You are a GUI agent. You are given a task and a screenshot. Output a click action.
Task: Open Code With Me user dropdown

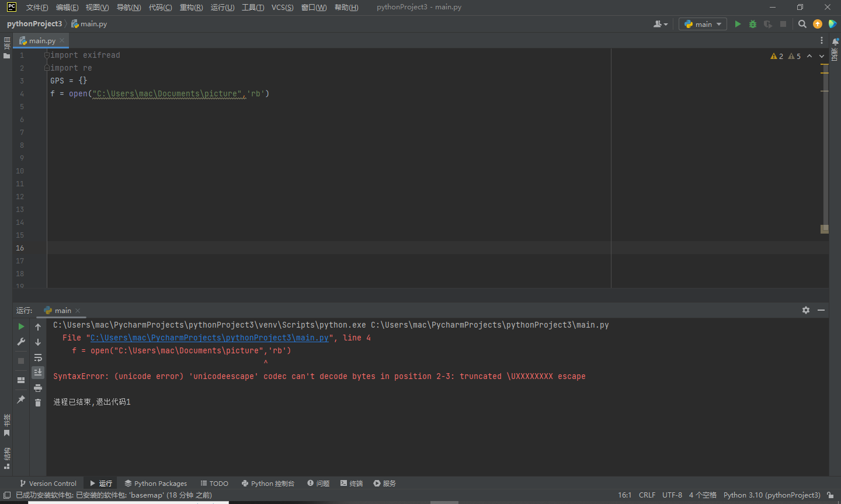[661, 24]
